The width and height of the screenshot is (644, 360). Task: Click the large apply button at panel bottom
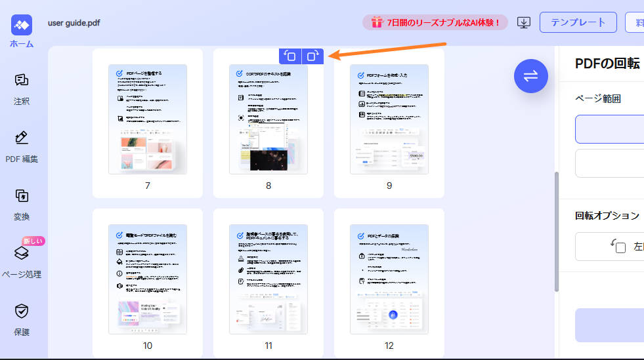609,325
